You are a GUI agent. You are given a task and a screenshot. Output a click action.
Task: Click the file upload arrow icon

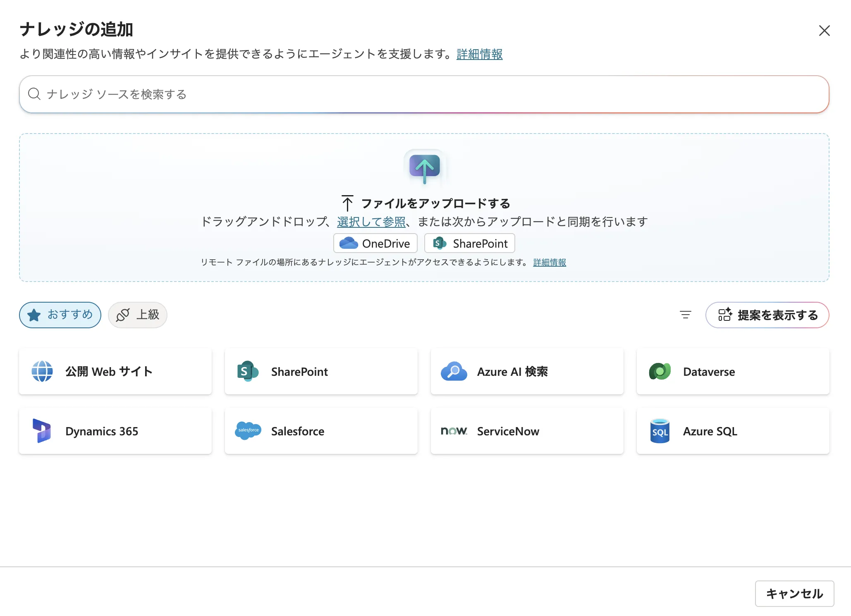424,167
